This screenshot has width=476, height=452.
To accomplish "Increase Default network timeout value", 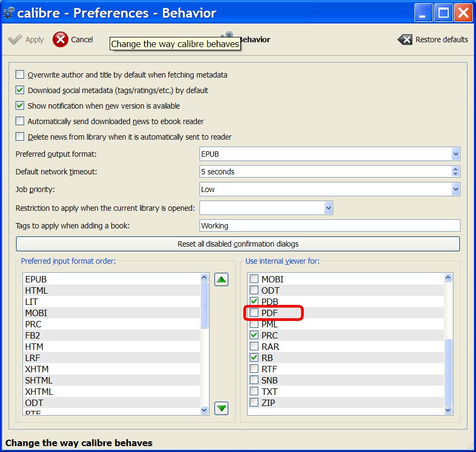I will click(455, 169).
